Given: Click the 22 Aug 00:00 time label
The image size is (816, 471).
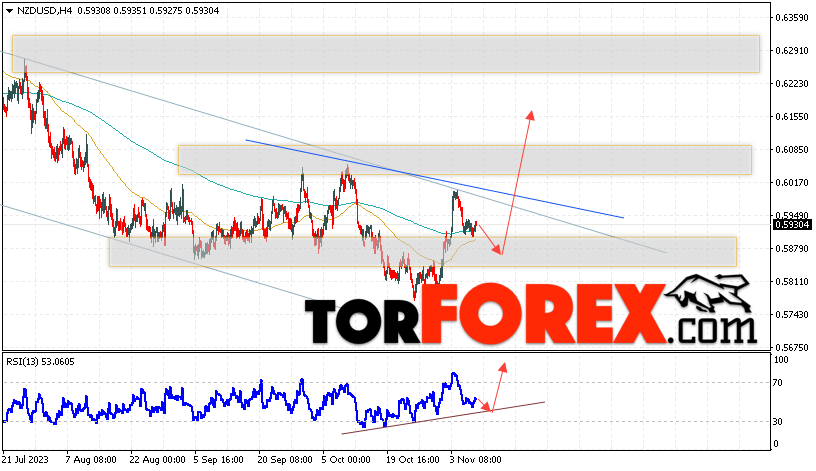Looking at the screenshot, I should (x=158, y=460).
